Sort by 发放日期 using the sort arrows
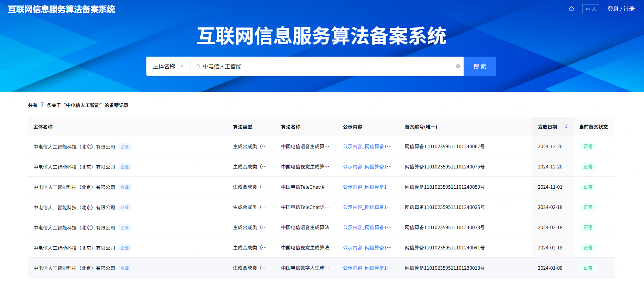Image resolution: width=644 pixels, height=282 pixels. pos(566,127)
